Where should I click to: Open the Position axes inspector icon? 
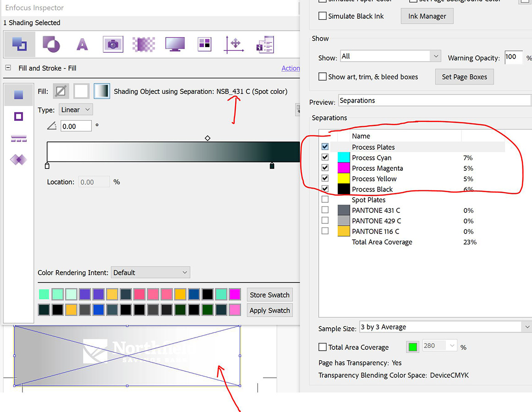(x=234, y=44)
